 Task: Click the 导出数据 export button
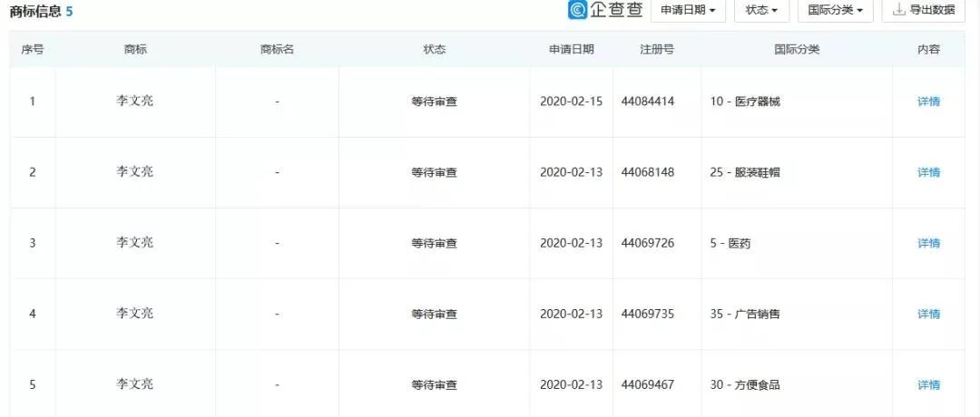(923, 11)
